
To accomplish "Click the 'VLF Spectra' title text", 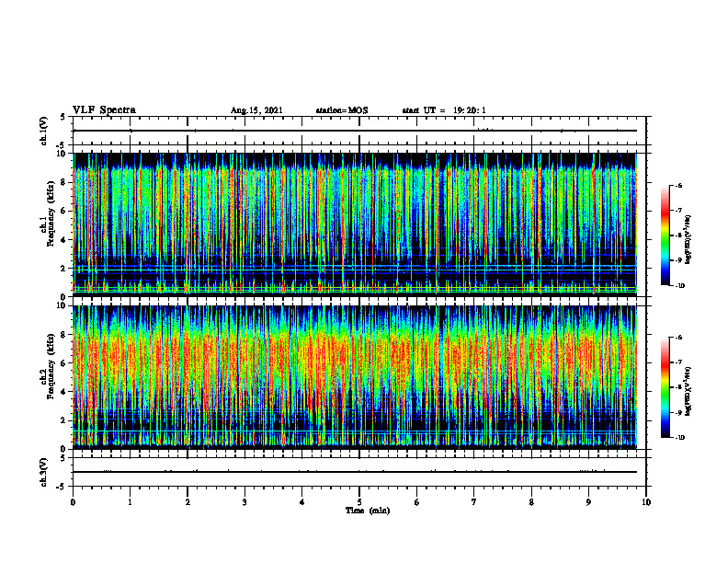I will coord(104,110).
